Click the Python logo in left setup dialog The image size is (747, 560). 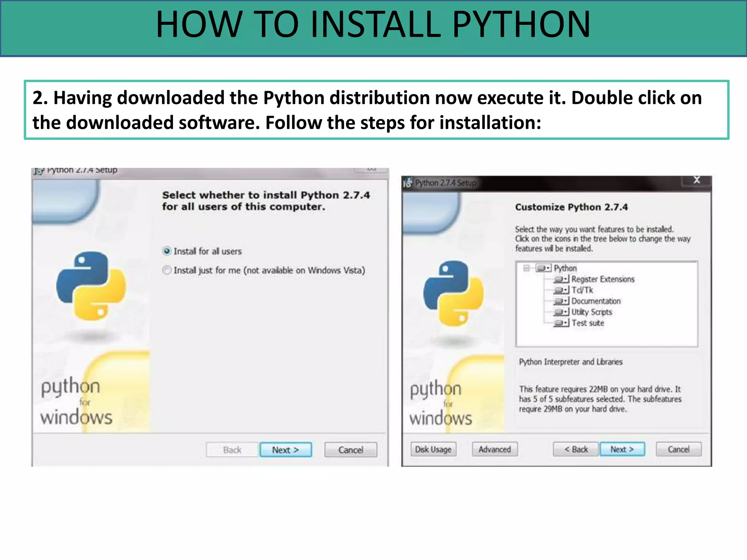click(x=91, y=286)
